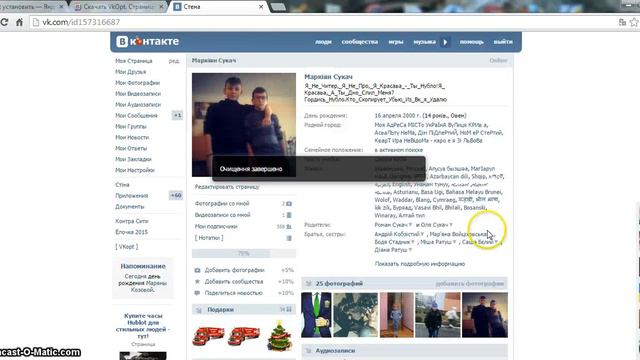This screenshot has height=360, width=640.
Task: Click ред. next to Моя Страница
Action: 174,61
